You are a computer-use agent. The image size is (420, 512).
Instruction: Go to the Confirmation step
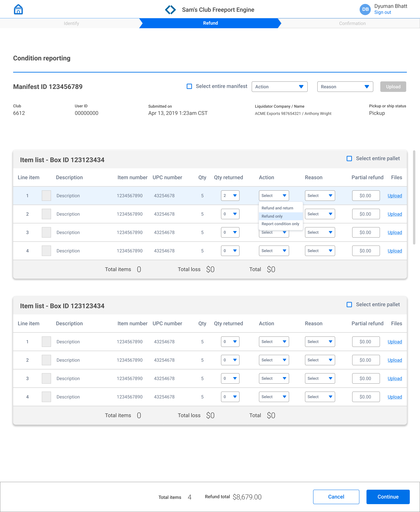[x=352, y=23]
